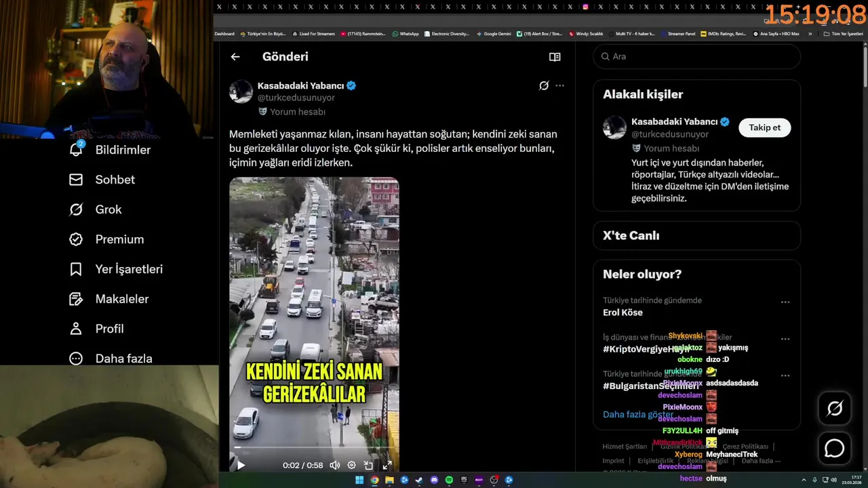Enter fullscreen video mode

(x=387, y=465)
